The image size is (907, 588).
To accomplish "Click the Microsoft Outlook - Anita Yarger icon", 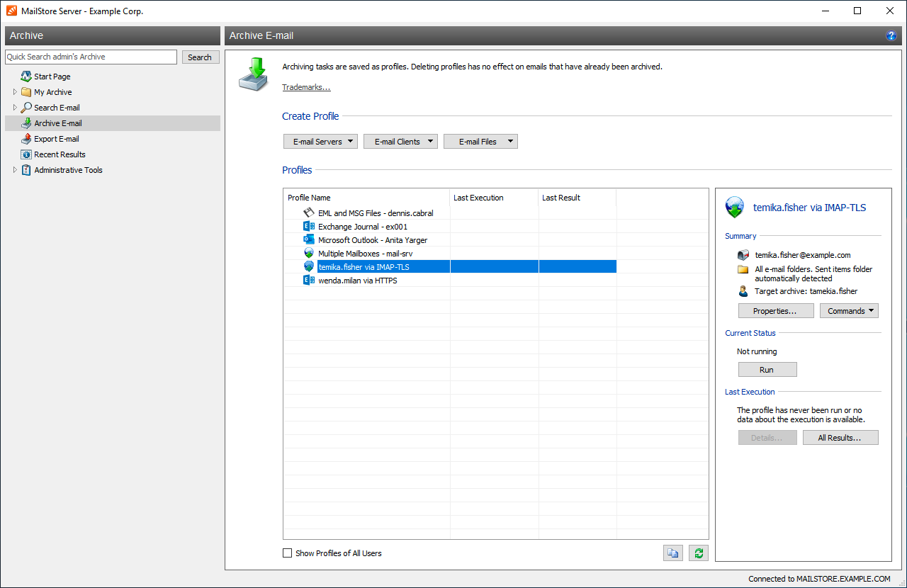I will tap(308, 240).
